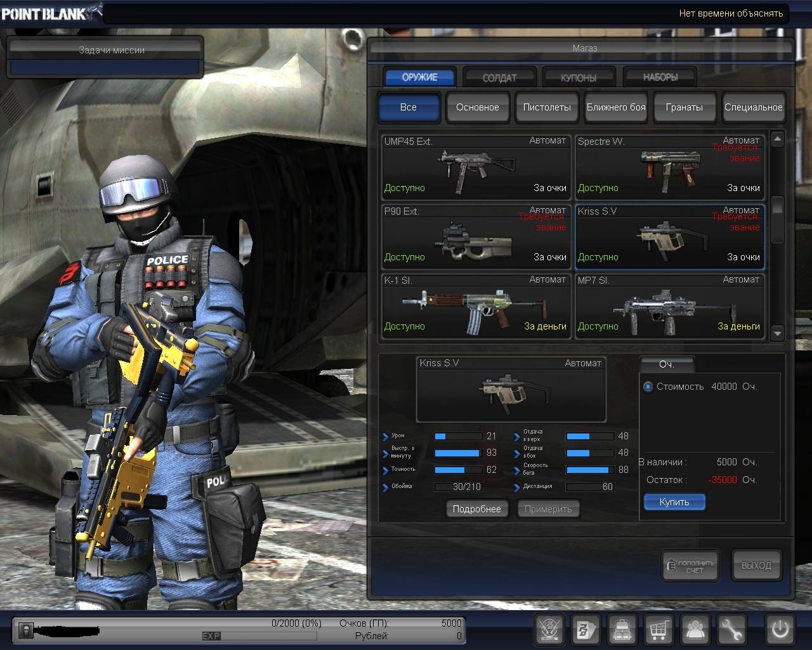
Task: Open settings with the wrench icon
Action: [731, 630]
